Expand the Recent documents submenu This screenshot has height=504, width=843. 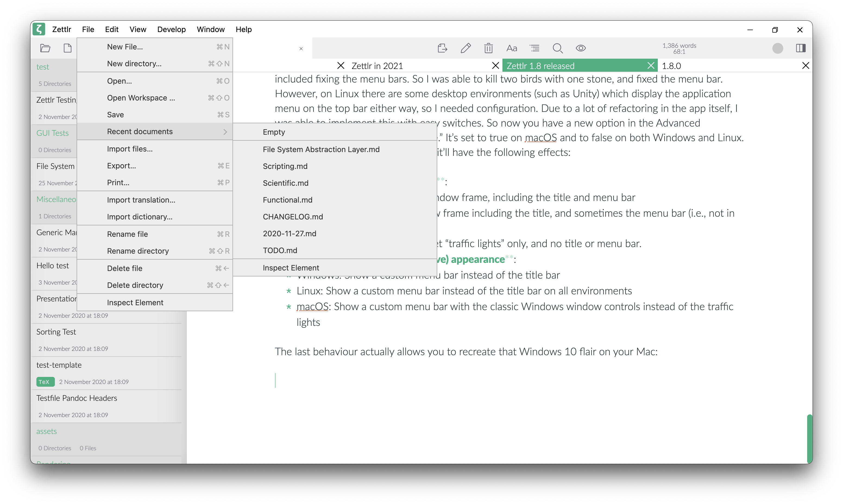click(155, 131)
